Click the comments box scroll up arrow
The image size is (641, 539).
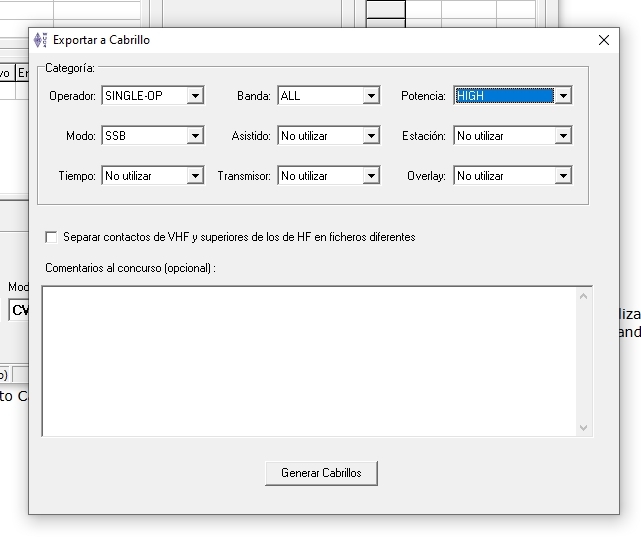(584, 296)
